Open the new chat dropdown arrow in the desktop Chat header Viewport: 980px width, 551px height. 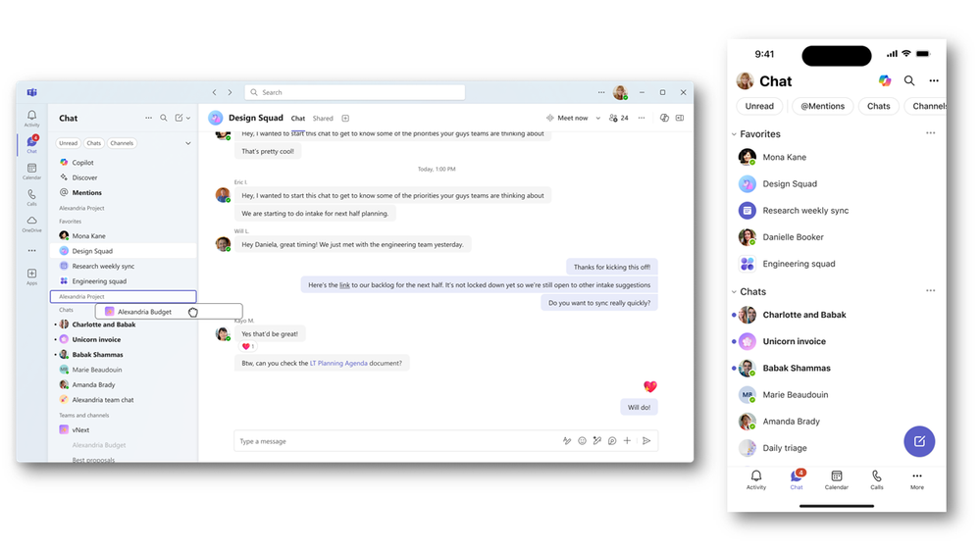point(188,118)
